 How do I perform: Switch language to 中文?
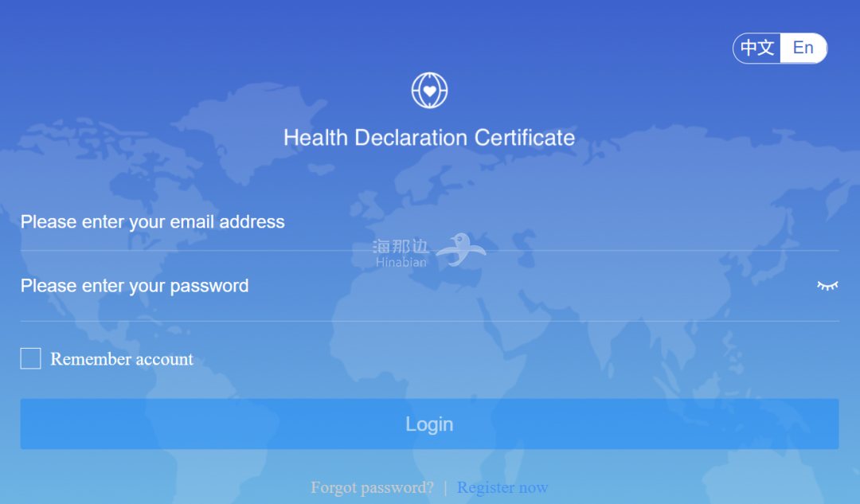[757, 48]
